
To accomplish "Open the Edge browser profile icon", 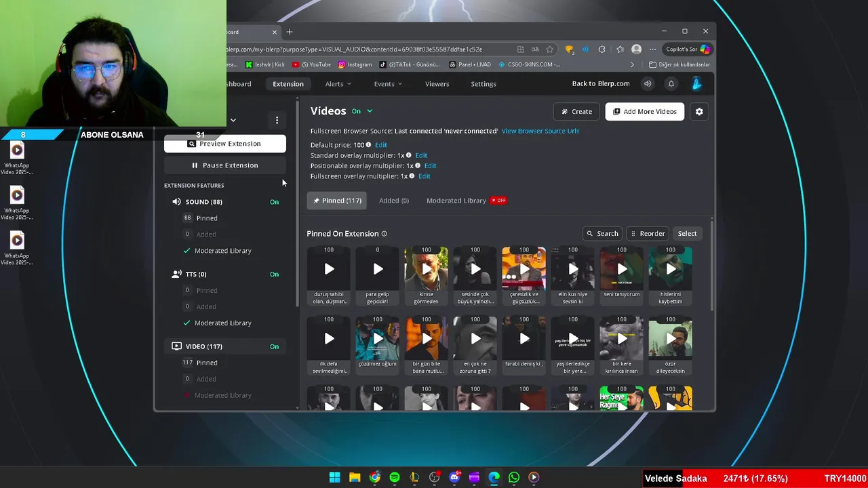I will pos(636,49).
